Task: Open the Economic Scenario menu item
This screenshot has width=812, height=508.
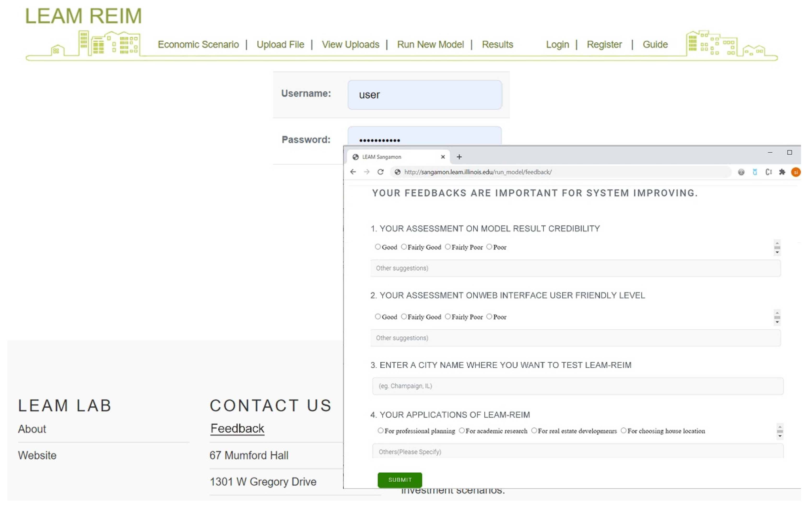Action: tap(198, 44)
